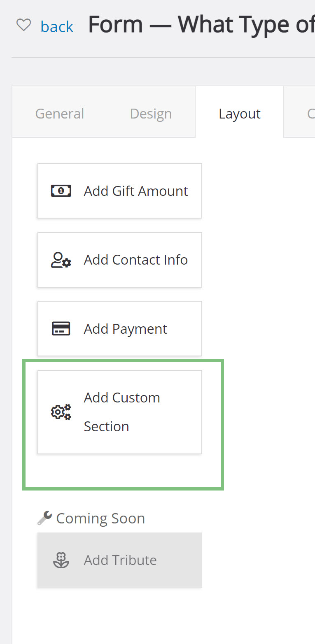Add a Contact Info section
Image resolution: width=315 pixels, height=644 pixels.
[x=120, y=260]
